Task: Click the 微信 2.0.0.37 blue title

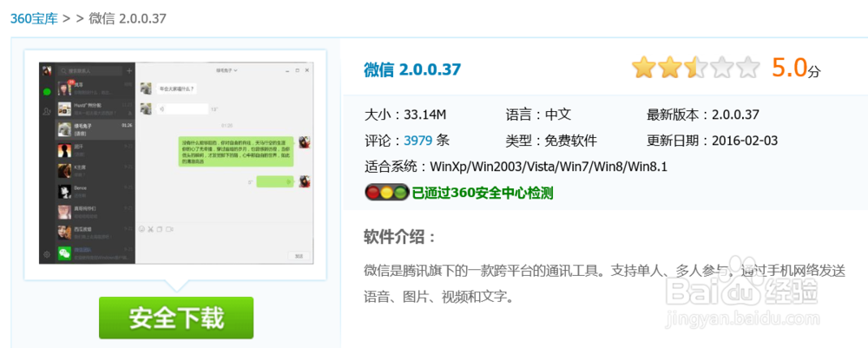Action: (x=412, y=69)
